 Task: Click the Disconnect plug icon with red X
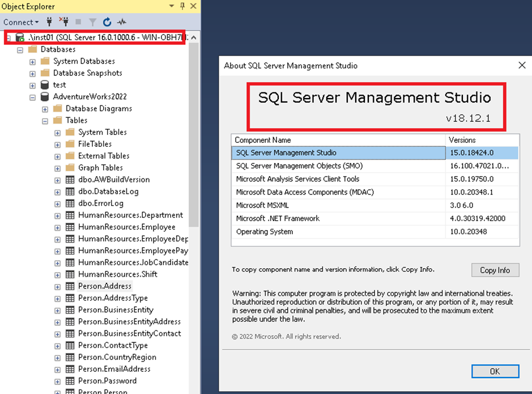(x=63, y=22)
